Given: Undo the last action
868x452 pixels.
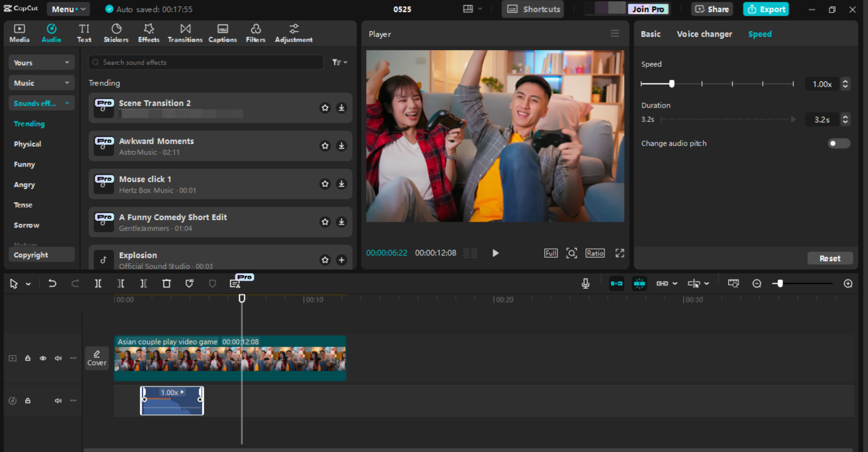Looking at the screenshot, I should click(x=52, y=283).
